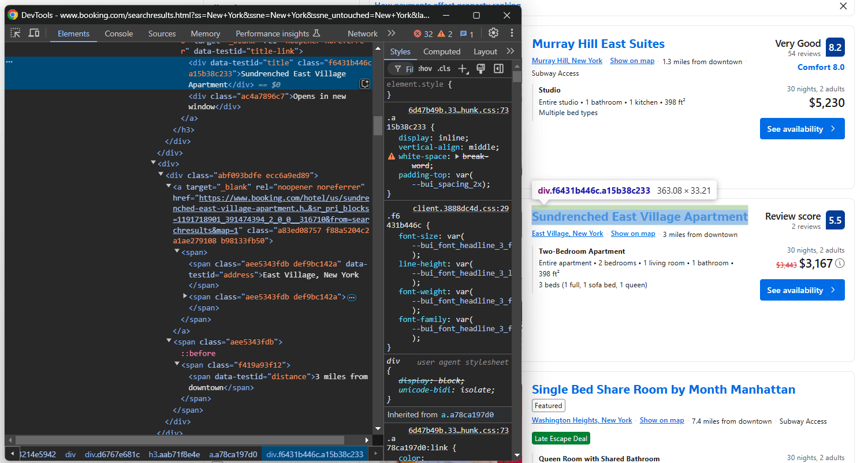Click the styles Filter input field
The width and height of the screenshot is (868, 463).
pyautogui.click(x=408, y=69)
